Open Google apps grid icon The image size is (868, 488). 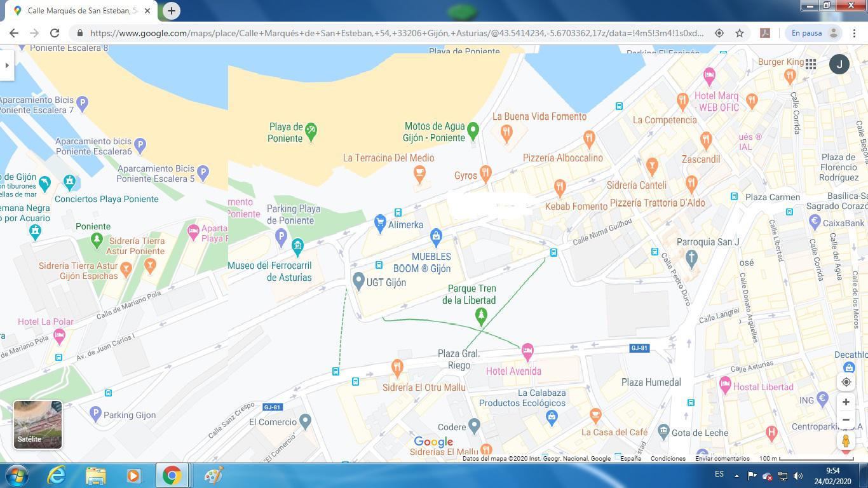click(x=811, y=64)
